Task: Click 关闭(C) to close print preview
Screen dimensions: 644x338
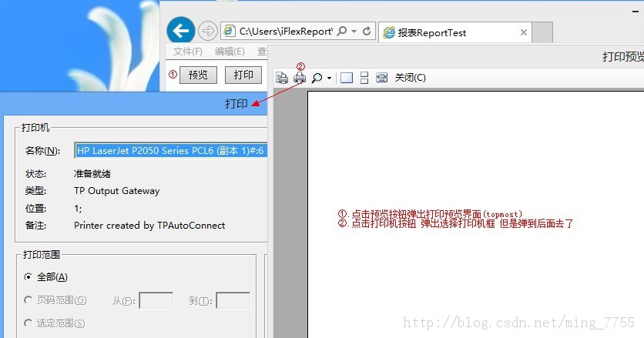Action: tap(411, 78)
